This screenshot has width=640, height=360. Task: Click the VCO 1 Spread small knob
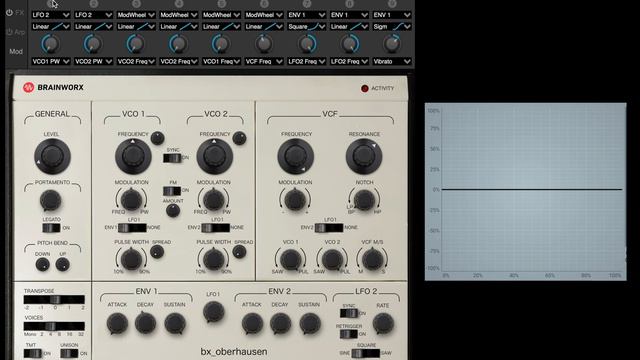pos(157,252)
